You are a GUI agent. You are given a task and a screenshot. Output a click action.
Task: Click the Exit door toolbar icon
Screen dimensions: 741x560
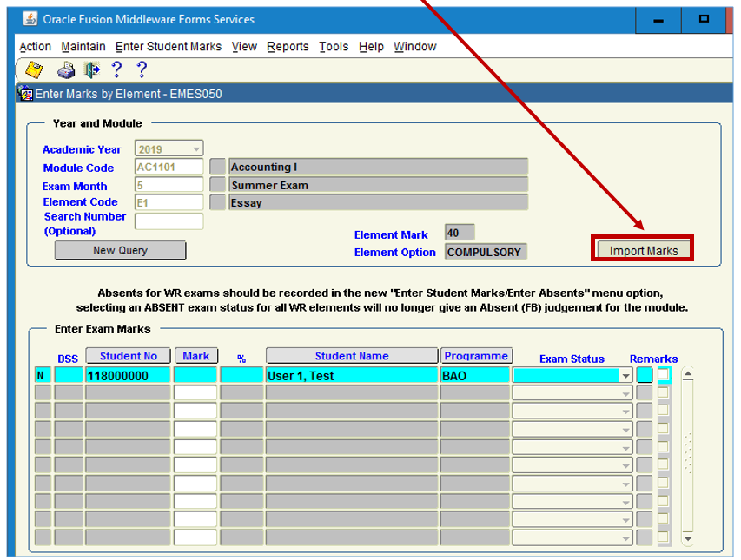[91, 70]
